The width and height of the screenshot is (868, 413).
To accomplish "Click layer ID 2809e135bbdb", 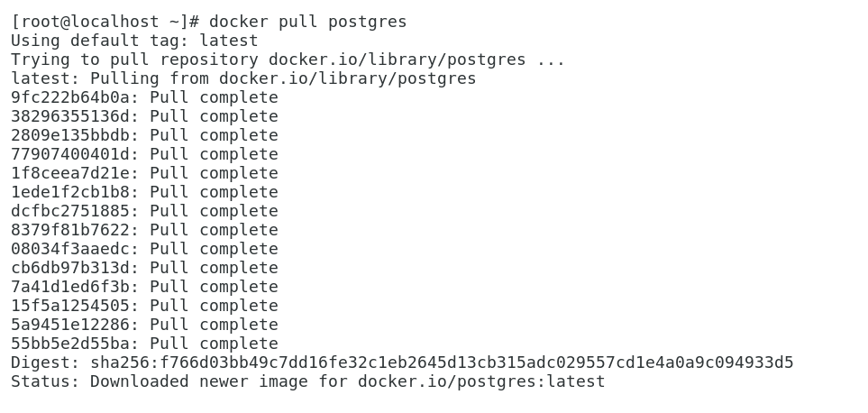I will point(75,135).
